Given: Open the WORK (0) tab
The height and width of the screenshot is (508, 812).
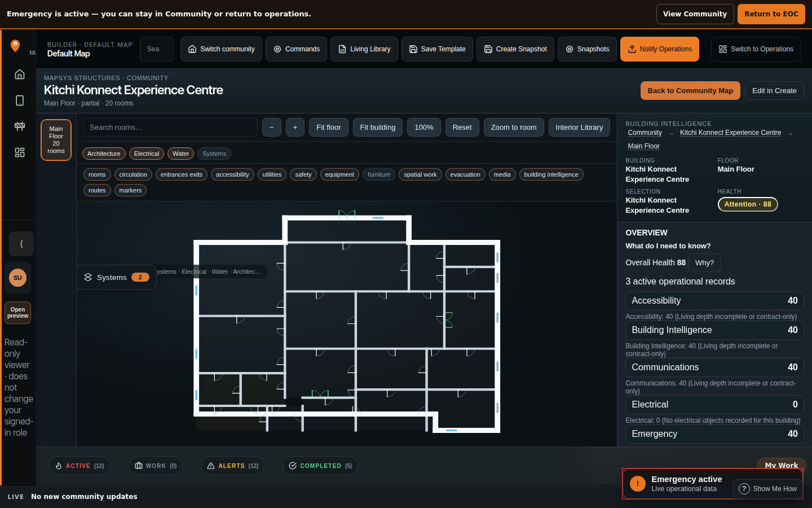Looking at the screenshot, I should tap(156, 466).
